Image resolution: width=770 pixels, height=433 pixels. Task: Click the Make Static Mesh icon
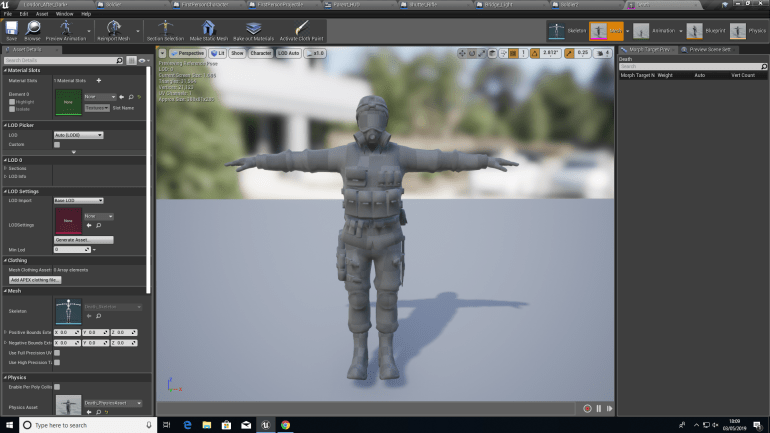tap(209, 31)
